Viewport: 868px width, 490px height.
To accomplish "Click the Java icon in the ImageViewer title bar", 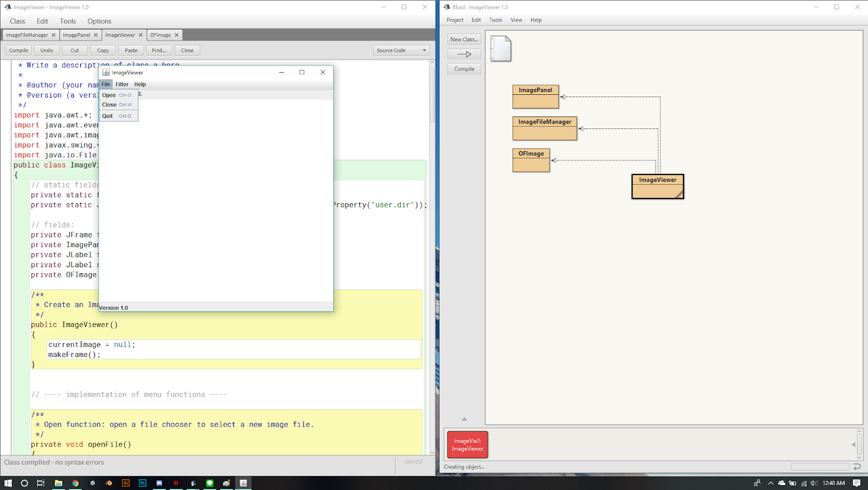I will (x=107, y=72).
